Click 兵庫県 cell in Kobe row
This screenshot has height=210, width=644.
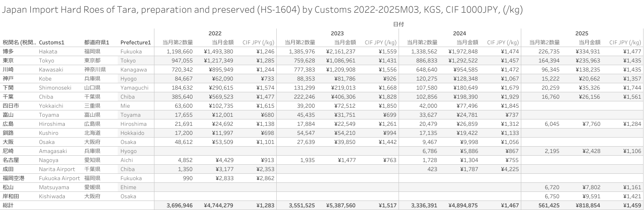coord(92,79)
